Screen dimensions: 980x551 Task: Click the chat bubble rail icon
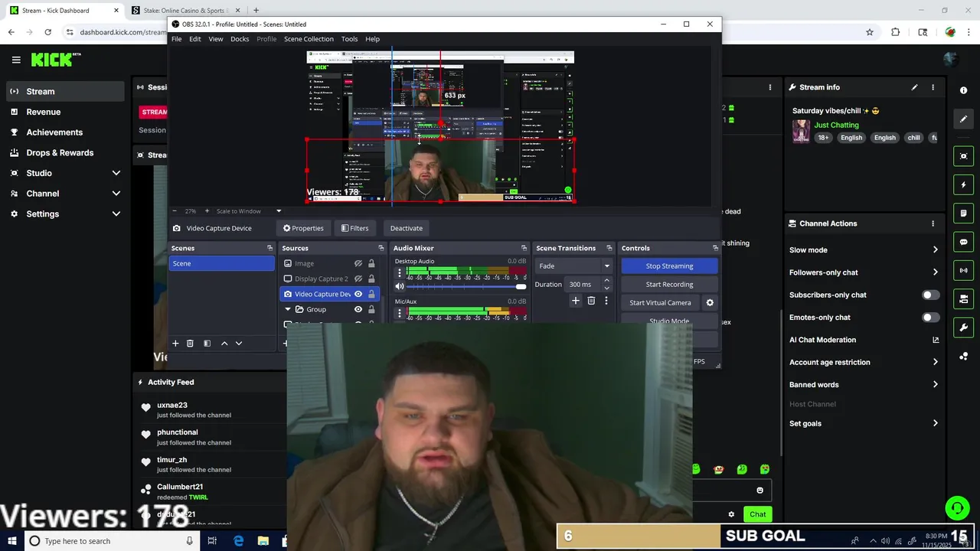coord(963,242)
